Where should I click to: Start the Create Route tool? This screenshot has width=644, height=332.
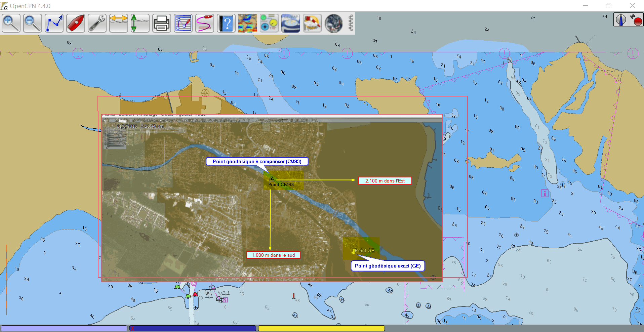click(x=54, y=23)
